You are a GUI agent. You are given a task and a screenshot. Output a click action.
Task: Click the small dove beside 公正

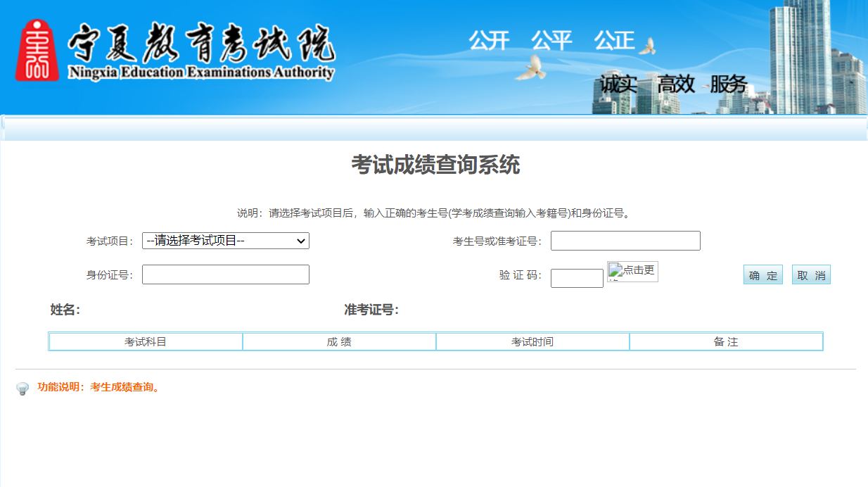pyautogui.click(x=647, y=46)
